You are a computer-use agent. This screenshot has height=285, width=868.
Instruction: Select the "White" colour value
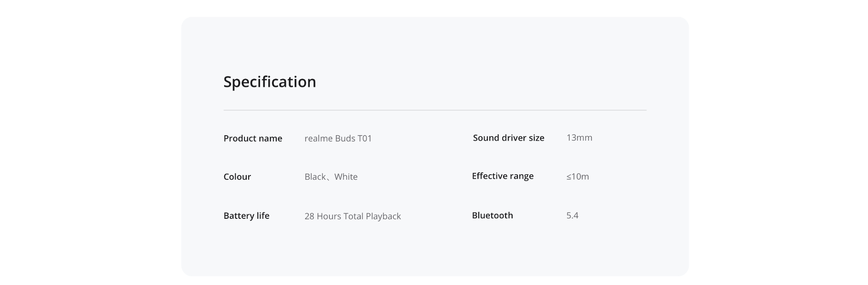pos(346,177)
